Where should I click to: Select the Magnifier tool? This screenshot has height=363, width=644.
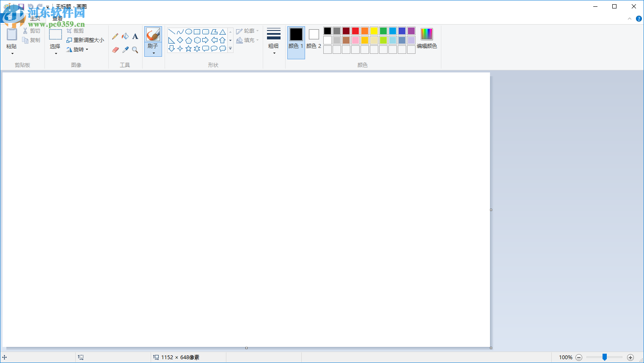[x=135, y=50]
